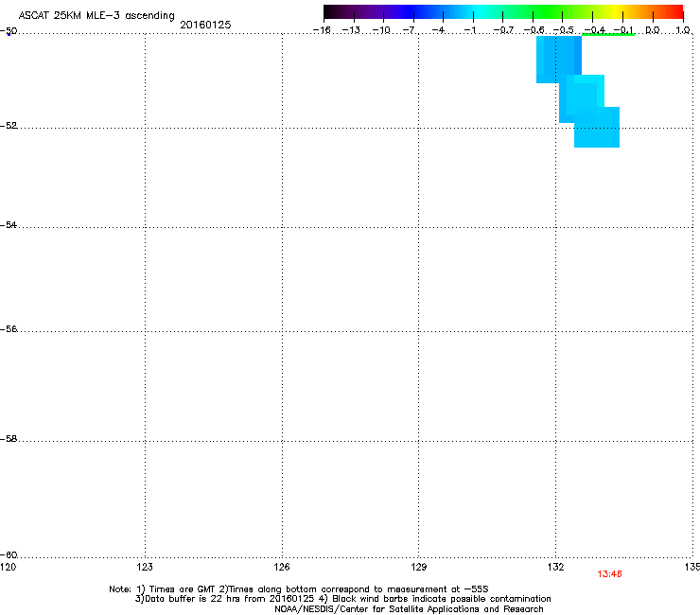Click the color scale label -10
700x615 pixels.
click(381, 30)
